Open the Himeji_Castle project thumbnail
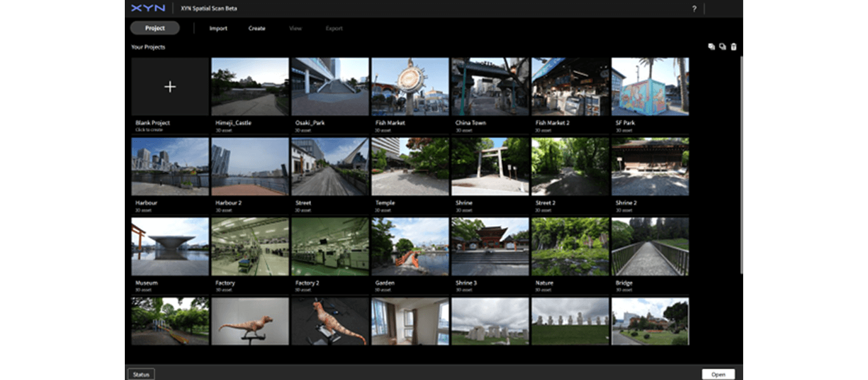The height and width of the screenshot is (380, 868). pos(250,85)
